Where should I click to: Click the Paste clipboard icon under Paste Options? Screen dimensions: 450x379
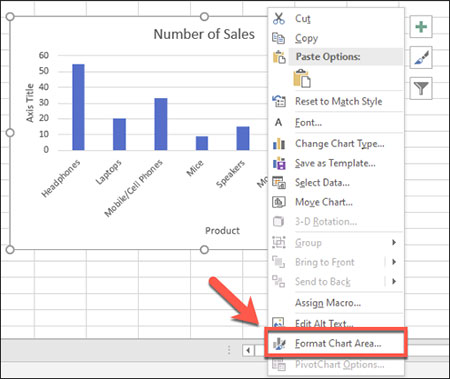pyautogui.click(x=302, y=78)
